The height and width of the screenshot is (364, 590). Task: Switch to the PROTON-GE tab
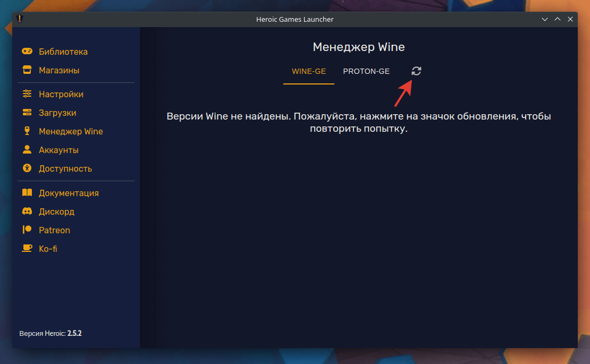(366, 71)
